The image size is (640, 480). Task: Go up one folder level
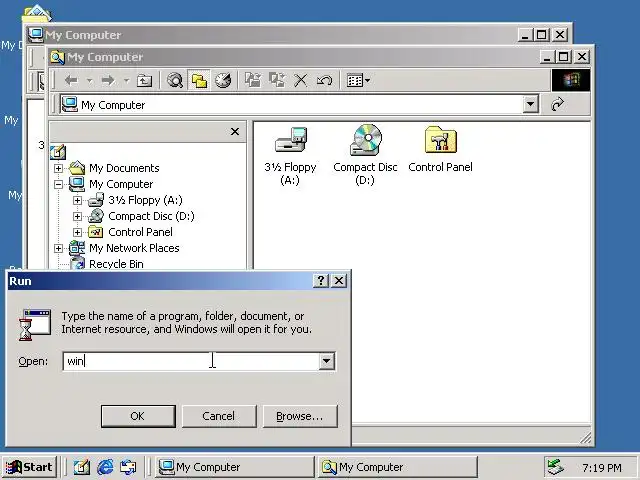(144, 80)
